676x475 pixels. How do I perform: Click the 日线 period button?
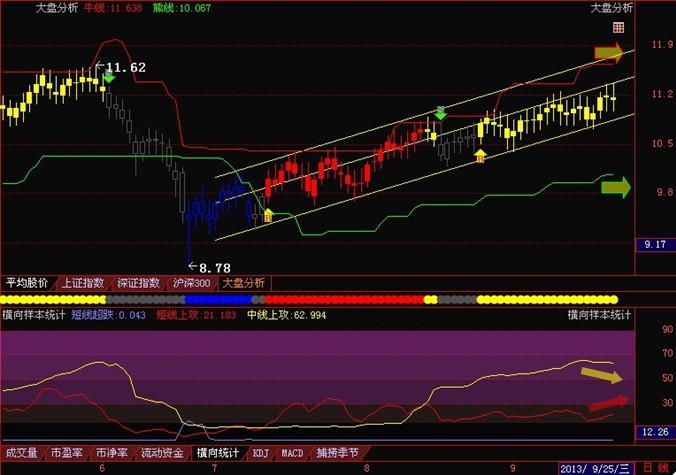(x=656, y=467)
